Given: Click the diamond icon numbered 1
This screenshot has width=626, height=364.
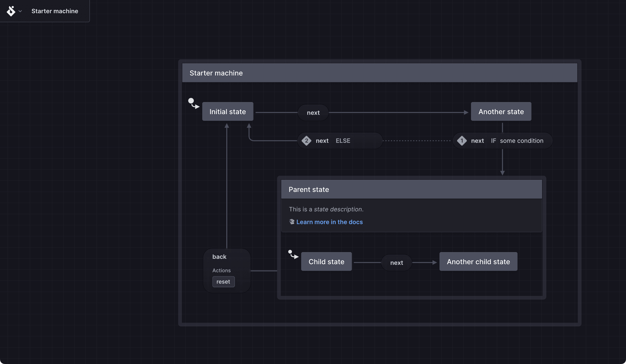Looking at the screenshot, I should click(462, 141).
